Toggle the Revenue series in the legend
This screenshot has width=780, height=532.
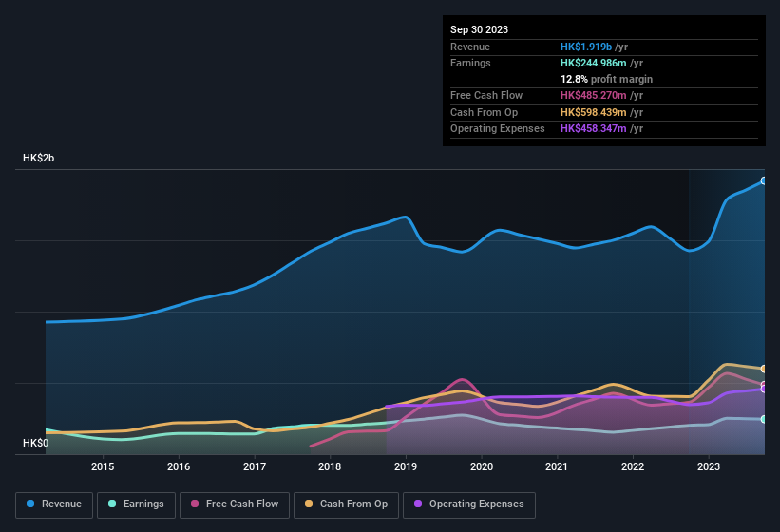coord(54,503)
